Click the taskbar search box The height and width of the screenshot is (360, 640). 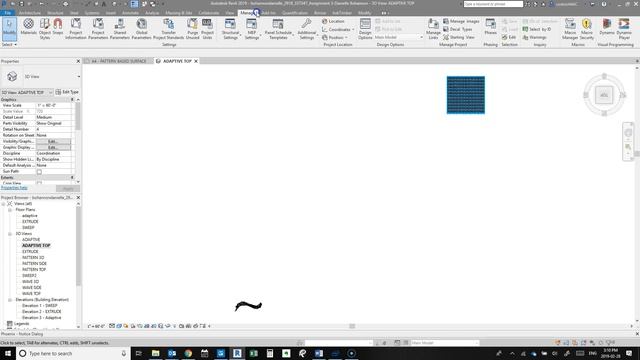coord(73,353)
